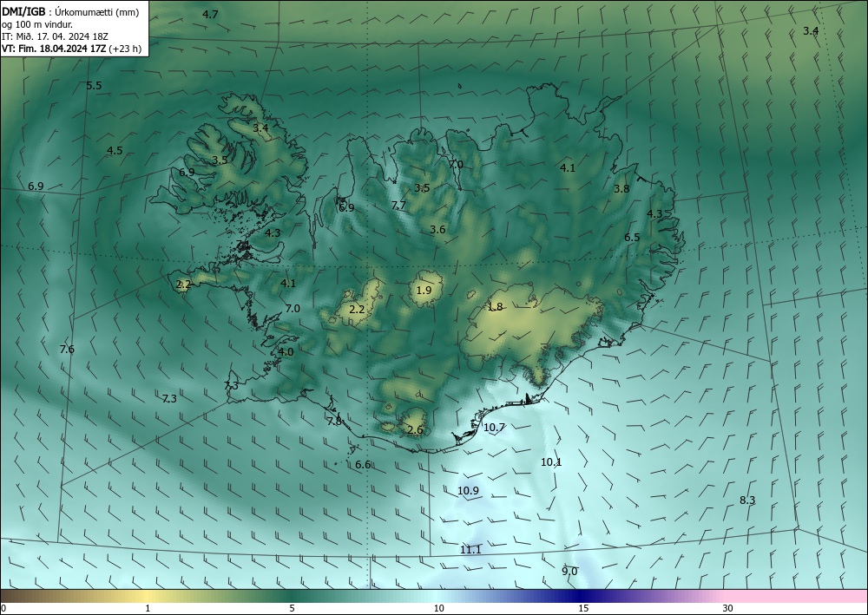This screenshot has height=615, width=868.
Task: Click the 10.1 value label
Action: tap(551, 461)
